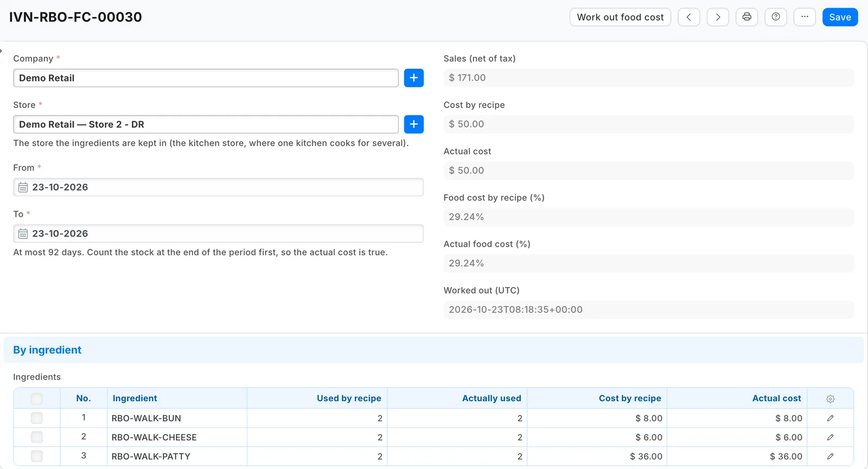Click the From date 23-10-2026 field
Image resolution: width=868 pixels, height=469 pixels.
[x=218, y=187]
